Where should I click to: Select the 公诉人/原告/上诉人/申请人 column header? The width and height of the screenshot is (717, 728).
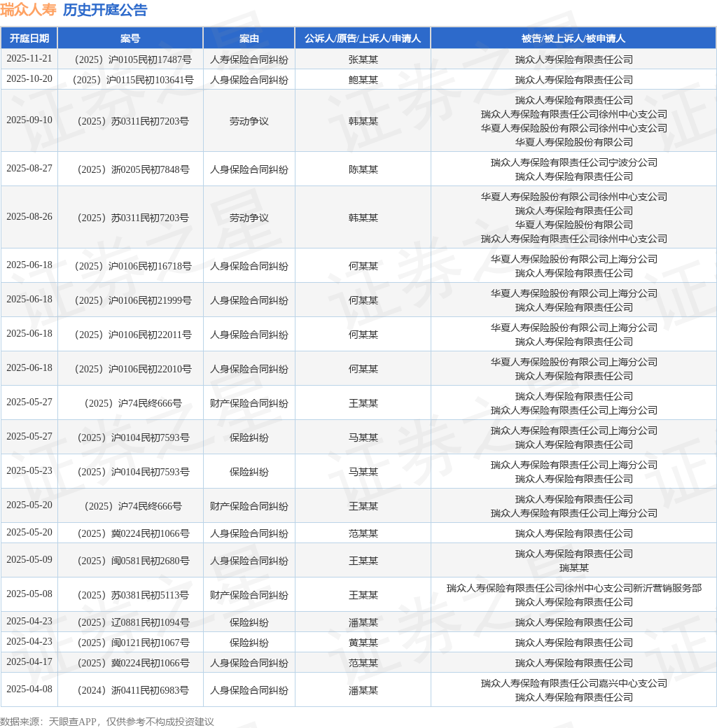tap(363, 38)
